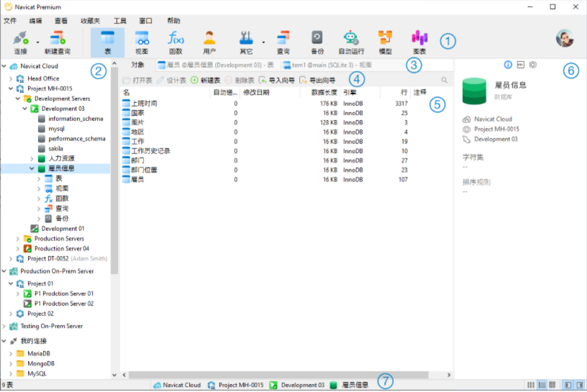Open the 自动运行 (Automation) toolbar icon
This screenshot has height=392, width=587.
[351, 42]
